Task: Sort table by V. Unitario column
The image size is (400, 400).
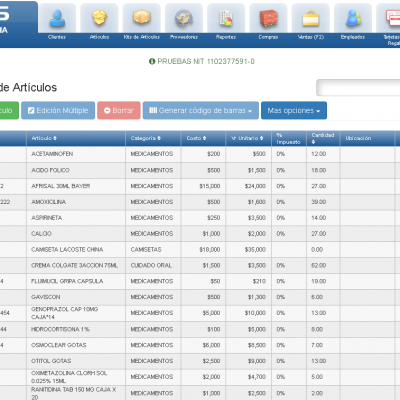Action: coord(247,138)
